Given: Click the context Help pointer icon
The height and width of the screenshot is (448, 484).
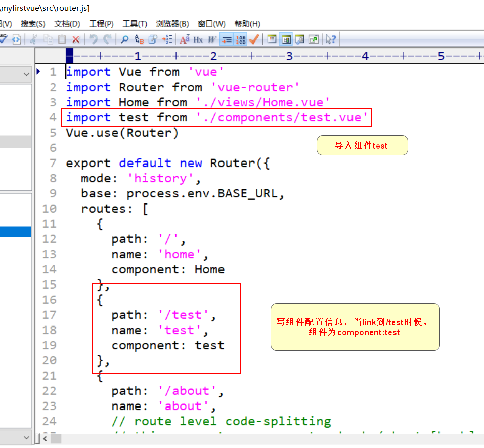Looking at the screenshot, I should point(331,39).
